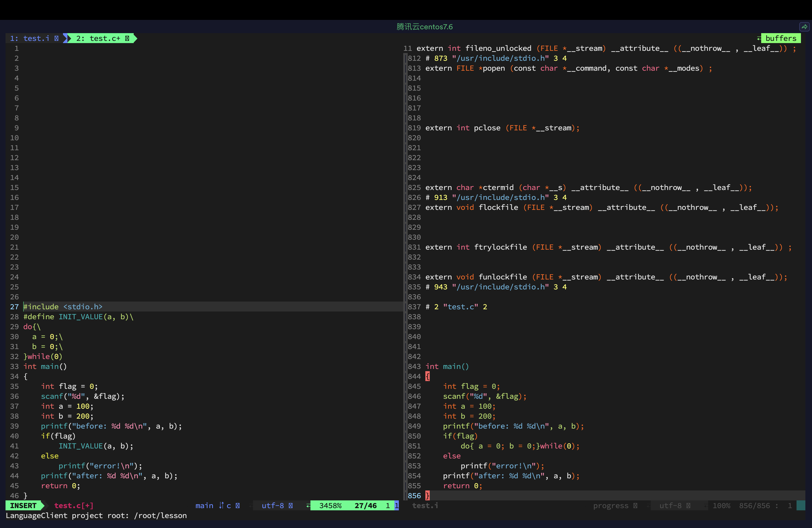Click return 0; on line 855
Image resolution: width=812 pixels, height=528 pixels.
[463, 486]
